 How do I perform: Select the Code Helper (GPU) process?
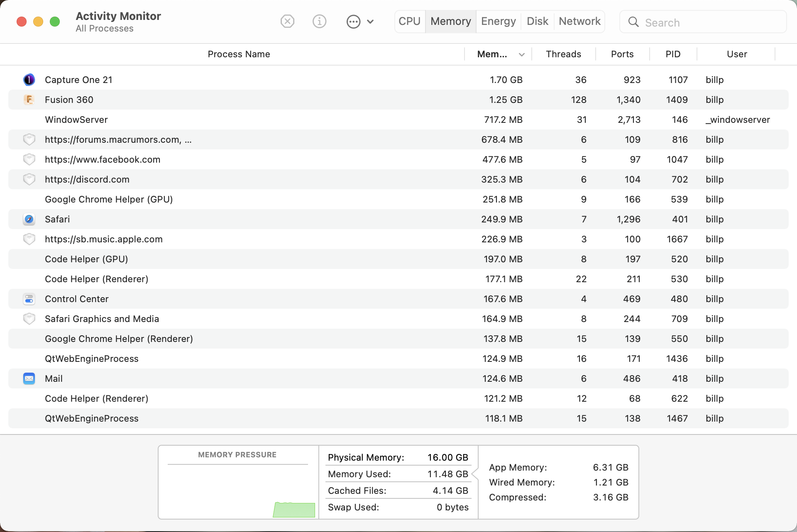point(398,259)
